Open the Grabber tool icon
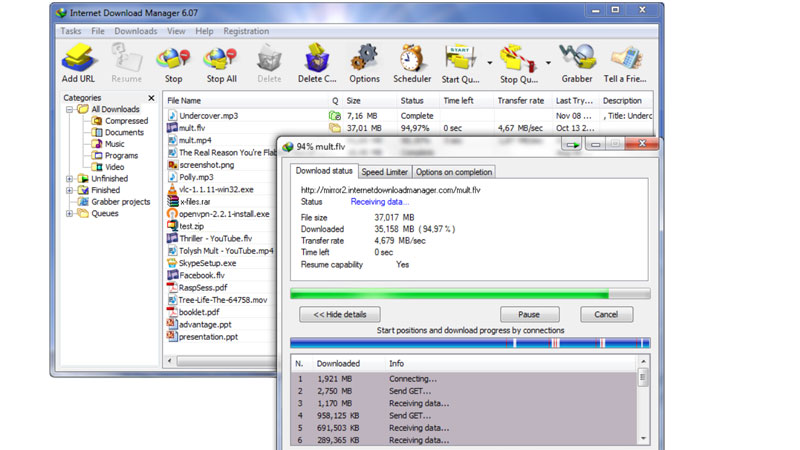800x450 pixels. click(577, 64)
